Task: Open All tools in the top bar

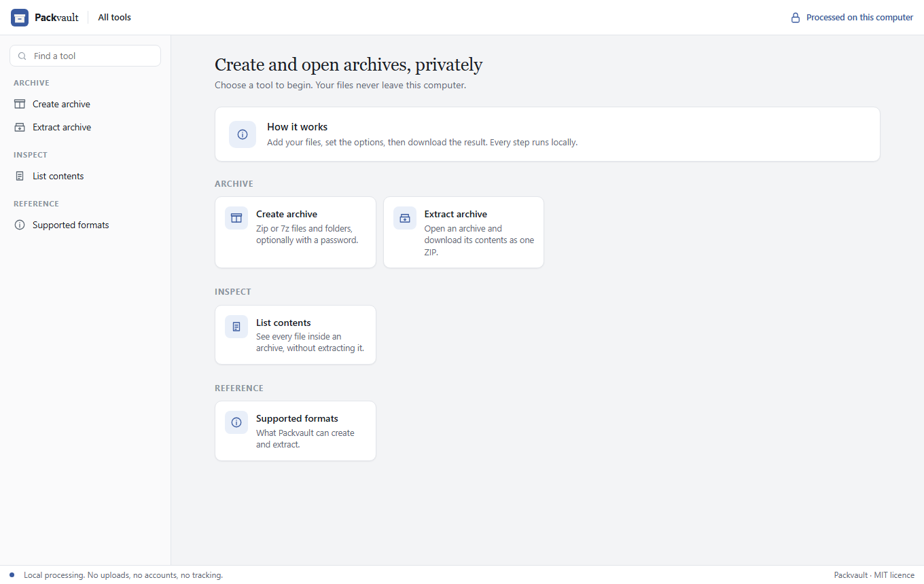Action: (x=115, y=18)
